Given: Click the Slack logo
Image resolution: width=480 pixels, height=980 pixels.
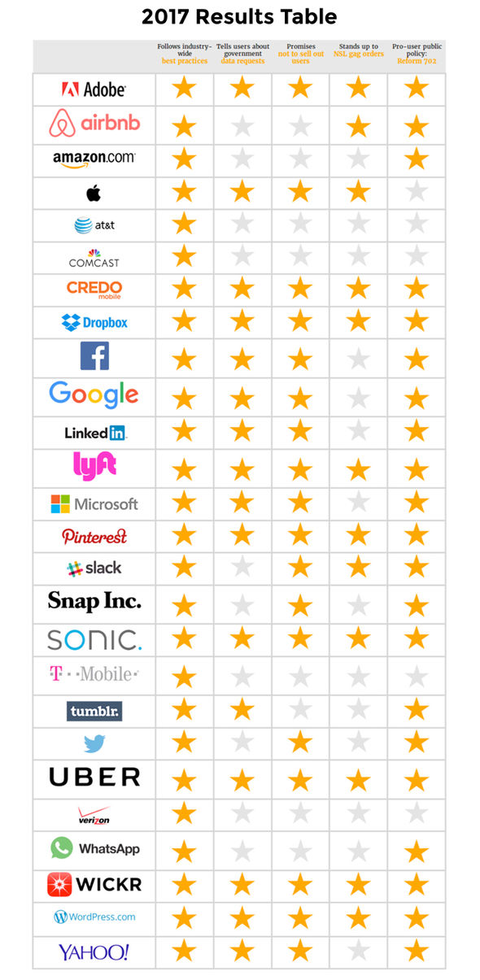Looking at the screenshot, I should 94,568.
